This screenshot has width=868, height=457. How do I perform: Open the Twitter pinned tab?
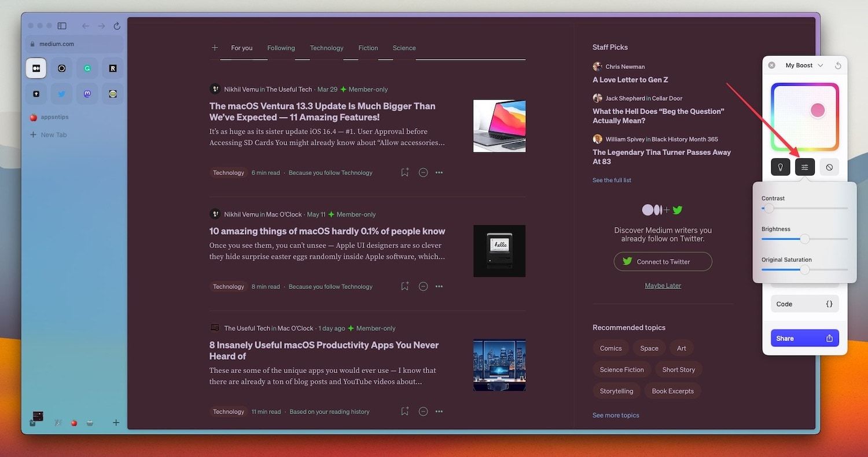coord(62,93)
